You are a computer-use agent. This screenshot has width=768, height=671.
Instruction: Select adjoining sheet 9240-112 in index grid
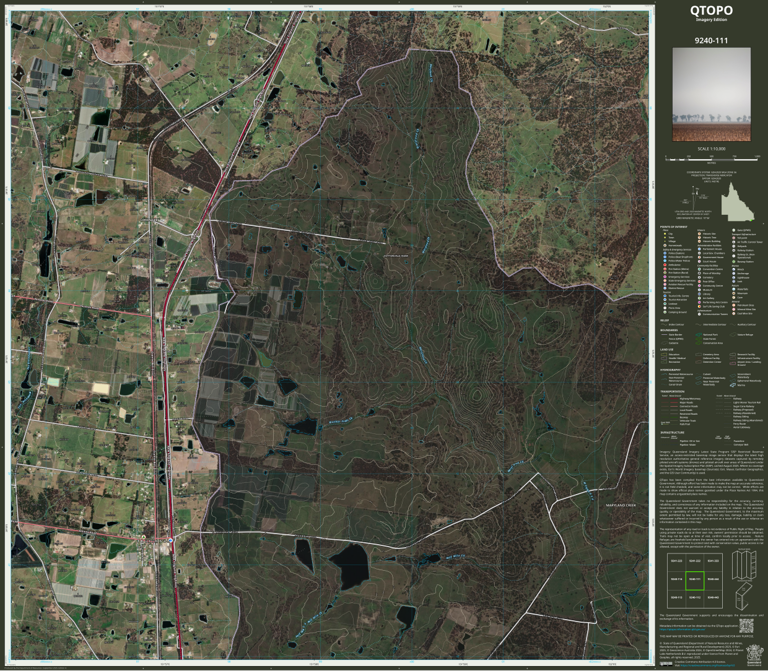click(x=695, y=598)
